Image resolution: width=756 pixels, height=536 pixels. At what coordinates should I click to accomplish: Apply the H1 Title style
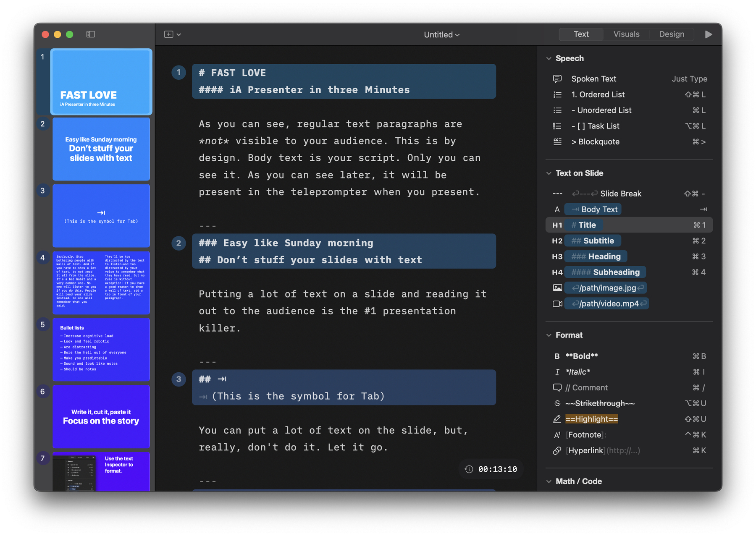click(629, 225)
